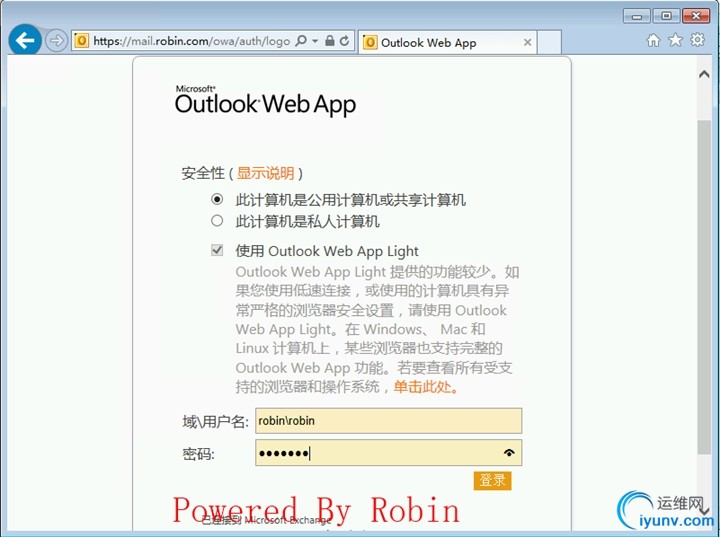Open a new blank tab
This screenshot has height=537, width=720.
pos(549,42)
